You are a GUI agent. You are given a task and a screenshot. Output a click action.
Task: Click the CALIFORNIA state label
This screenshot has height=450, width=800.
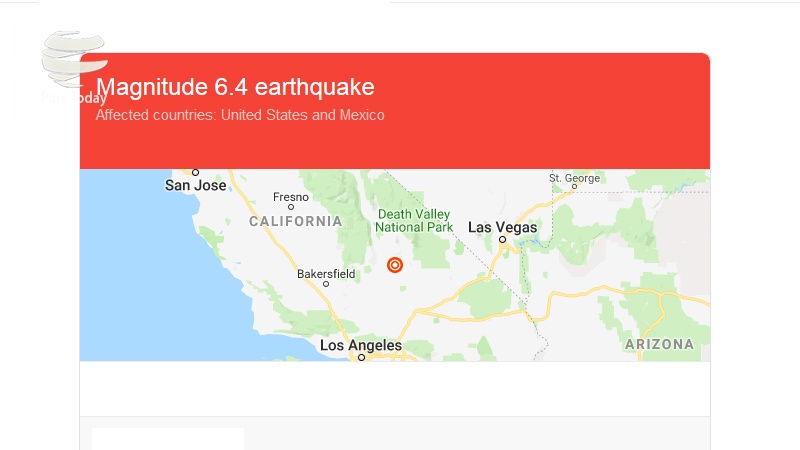click(x=295, y=221)
